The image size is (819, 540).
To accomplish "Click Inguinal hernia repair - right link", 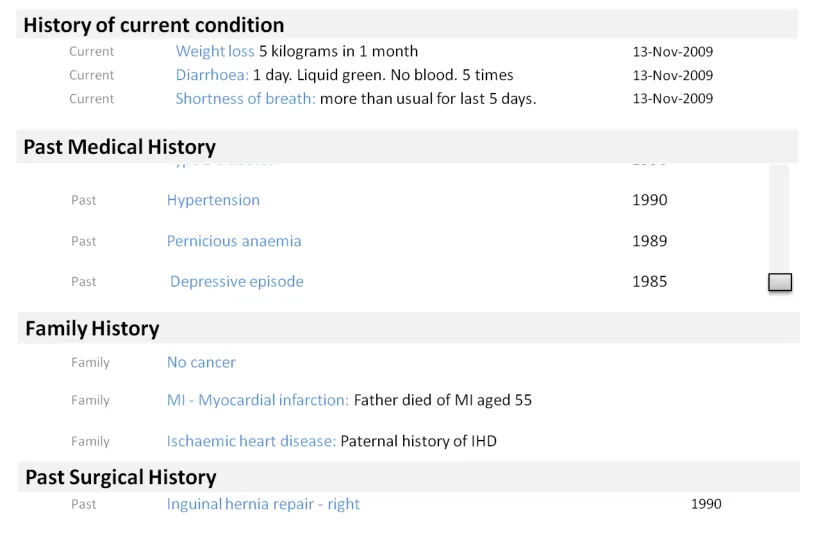I will 263,504.
